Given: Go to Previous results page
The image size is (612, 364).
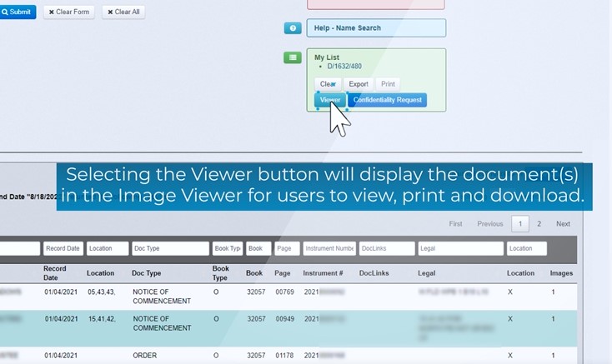Looking at the screenshot, I should tap(490, 224).
